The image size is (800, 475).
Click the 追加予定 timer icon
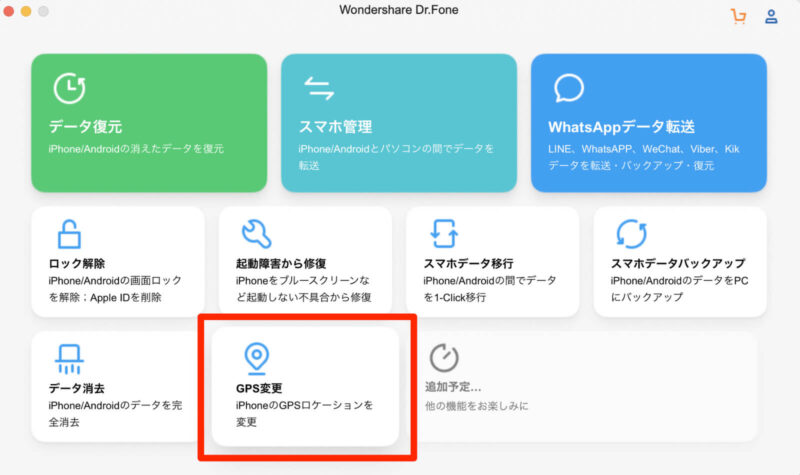[444, 357]
